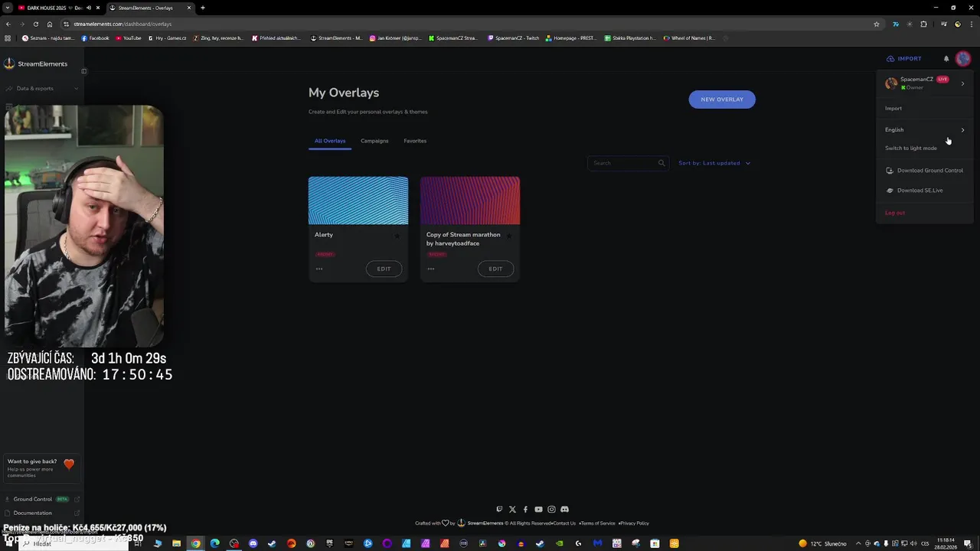Screen dimensions: 980x551
Task: Click the user avatar in top-right corner
Action: tap(963, 58)
